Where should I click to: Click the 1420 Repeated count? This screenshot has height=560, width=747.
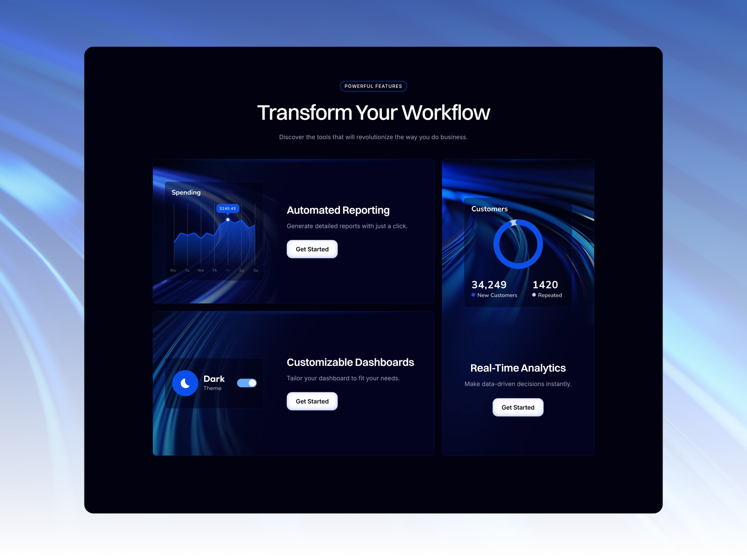pos(546,285)
